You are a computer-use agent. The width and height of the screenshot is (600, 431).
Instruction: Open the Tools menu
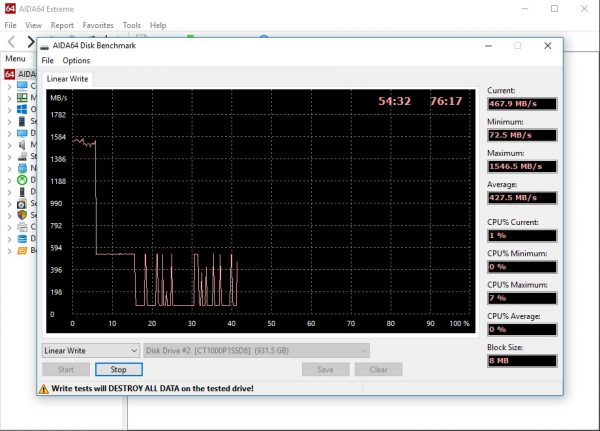point(132,25)
